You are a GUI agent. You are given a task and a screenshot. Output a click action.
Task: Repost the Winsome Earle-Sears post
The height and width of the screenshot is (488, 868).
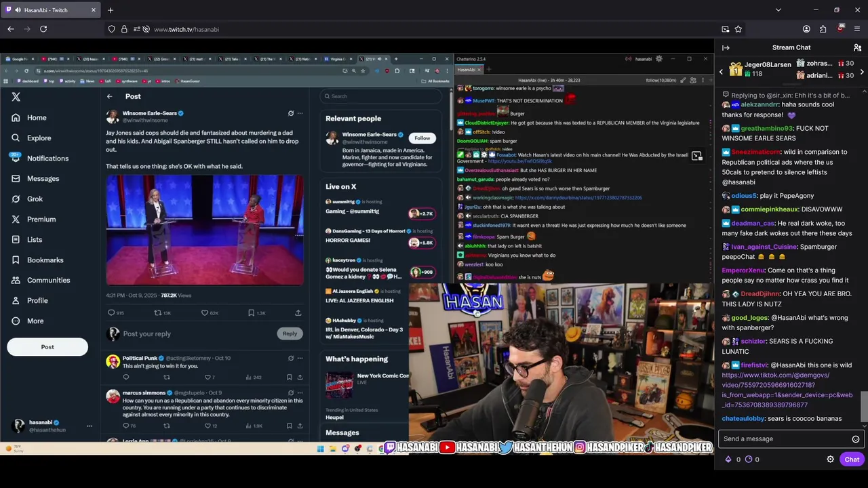158,313
